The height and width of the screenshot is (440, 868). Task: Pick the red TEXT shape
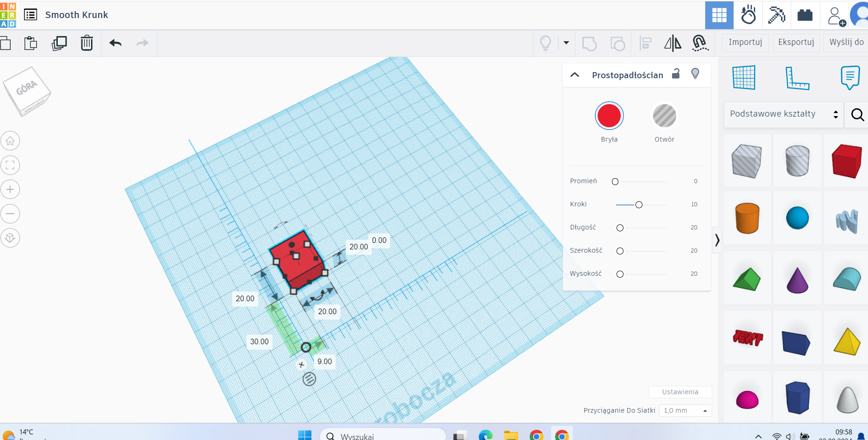[747, 338]
